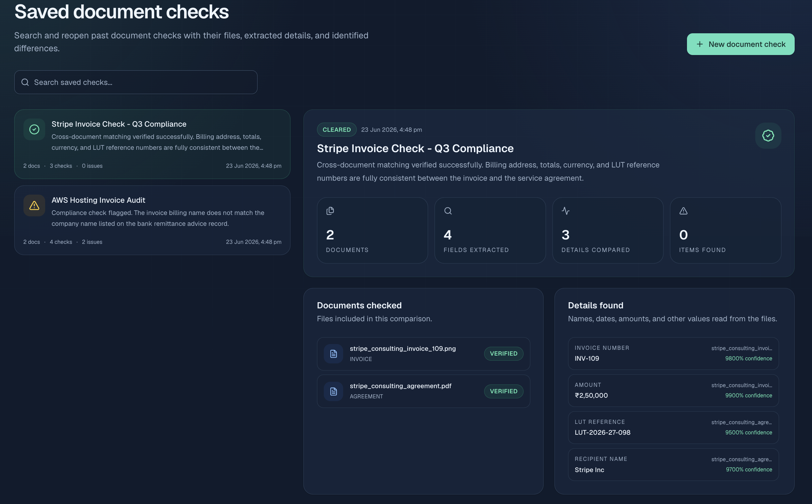Viewport: 812px width, 504px height.
Task: Click '2 issues' on AWS Hosting card
Action: coord(92,242)
